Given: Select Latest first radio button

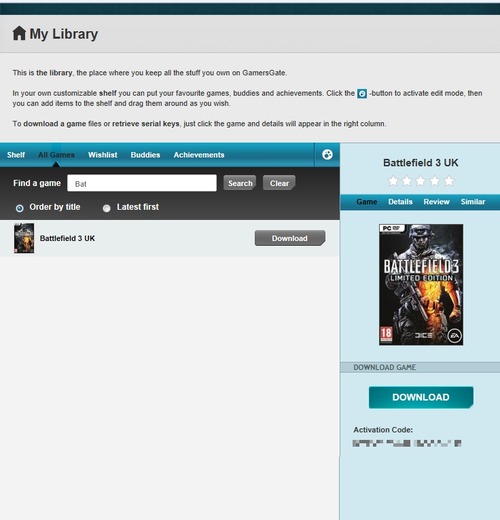Looking at the screenshot, I should [x=106, y=208].
